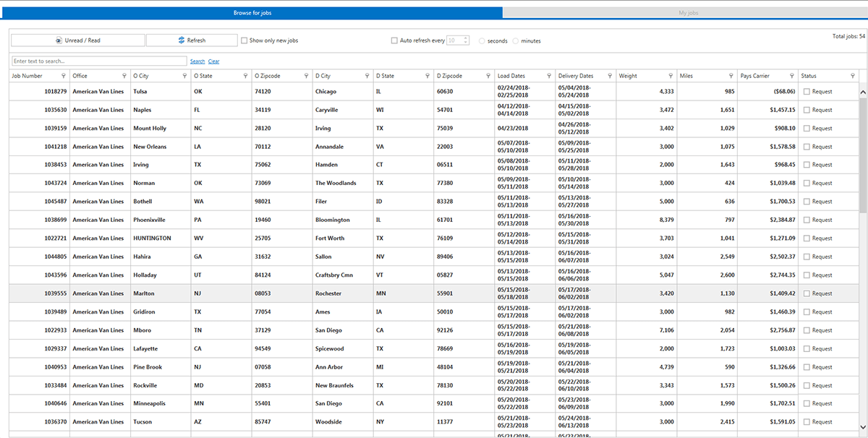Increase the auto refresh interval stepper
The image size is (868, 438).
pos(466,38)
